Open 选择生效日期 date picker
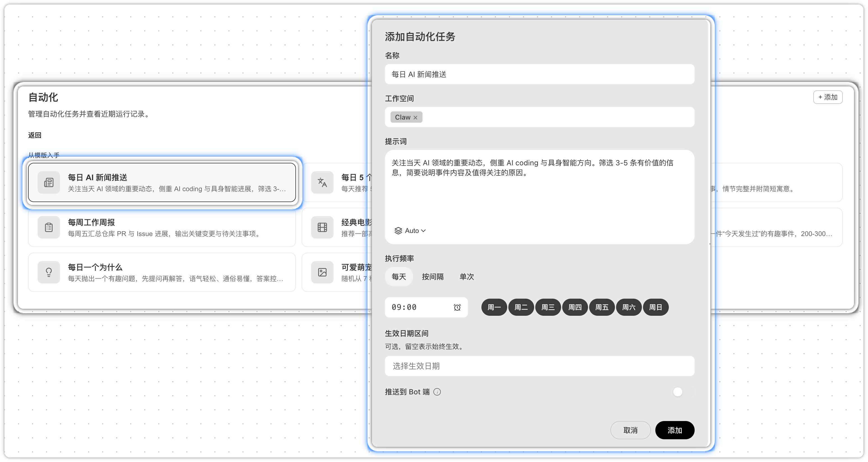This screenshot has height=462, width=868. (539, 366)
